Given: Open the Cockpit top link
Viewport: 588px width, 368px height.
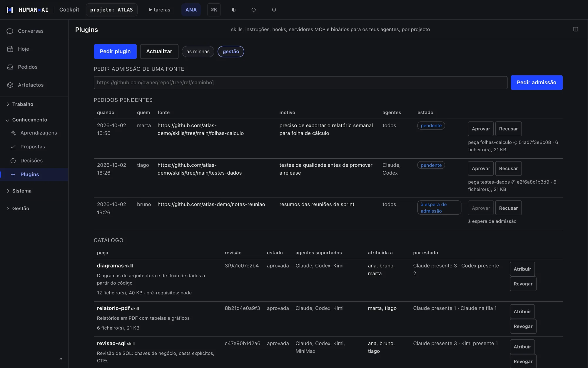Looking at the screenshot, I should (x=69, y=10).
